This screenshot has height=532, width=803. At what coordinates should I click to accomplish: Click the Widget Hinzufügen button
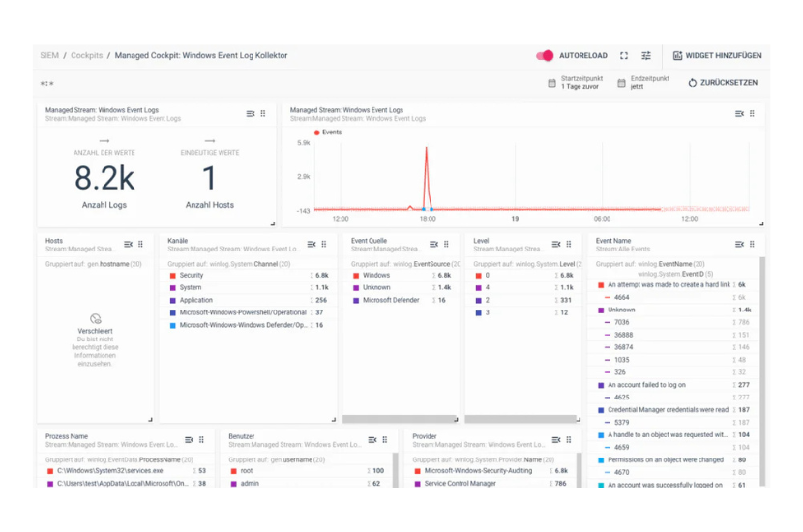718,56
